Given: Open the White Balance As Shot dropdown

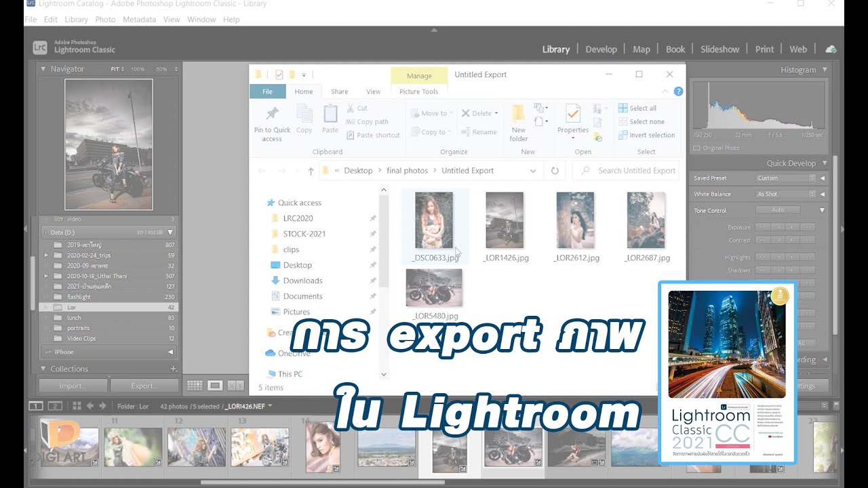Looking at the screenshot, I should [x=786, y=194].
